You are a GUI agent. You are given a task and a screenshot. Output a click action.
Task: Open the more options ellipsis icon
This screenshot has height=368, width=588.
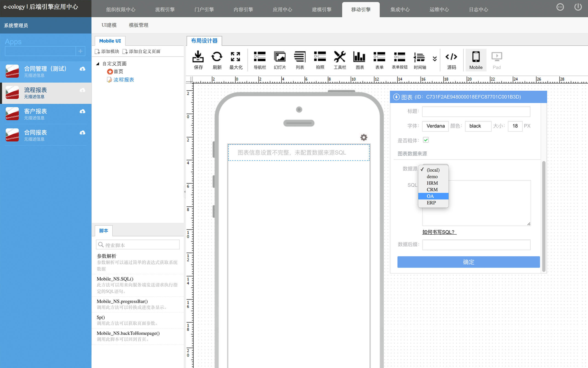pos(560,7)
